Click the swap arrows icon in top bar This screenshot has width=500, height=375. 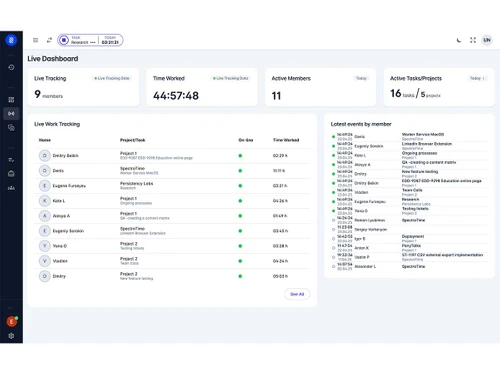click(49, 40)
